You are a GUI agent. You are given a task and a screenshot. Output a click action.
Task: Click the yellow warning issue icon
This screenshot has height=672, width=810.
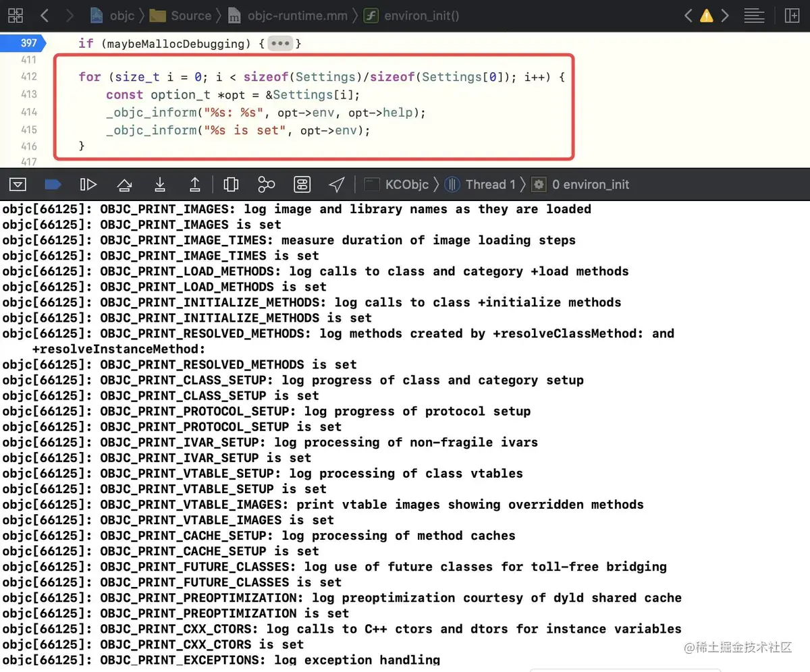(x=707, y=15)
